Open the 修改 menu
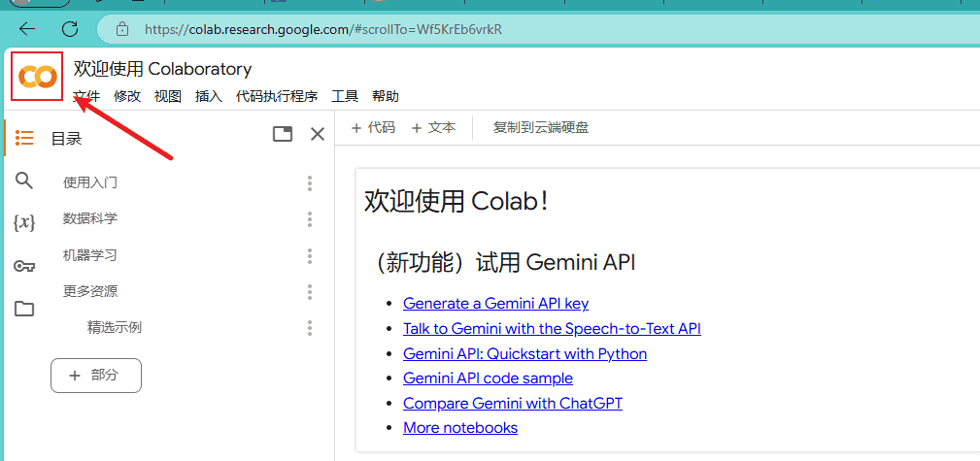 pos(127,96)
